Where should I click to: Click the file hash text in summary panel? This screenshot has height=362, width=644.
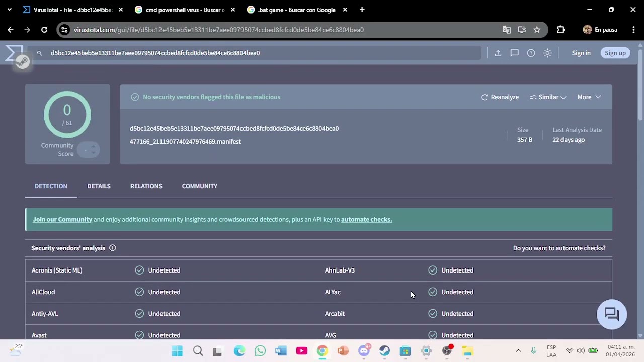(234, 128)
